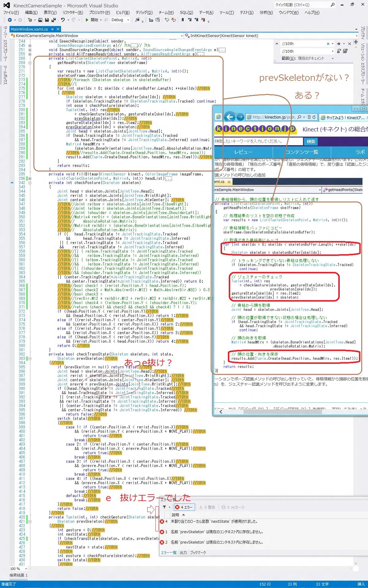The width and height of the screenshot is (368, 588).
Task: Open the KinectCameraSample.MainWindow class dropdown
Action: point(182,36)
